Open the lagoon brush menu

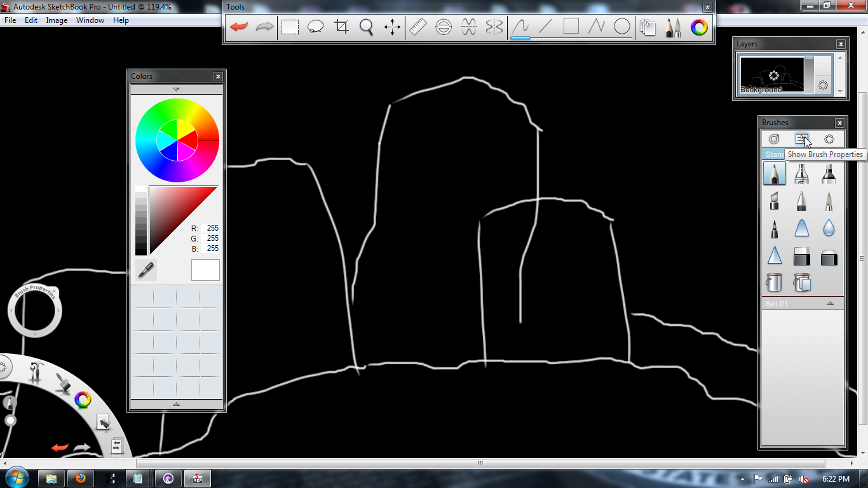click(62, 383)
